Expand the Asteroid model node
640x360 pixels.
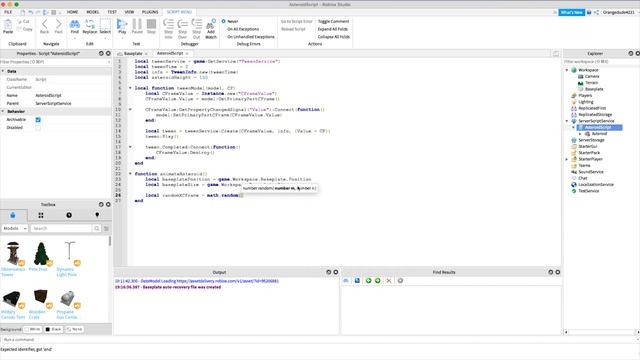pos(580,134)
